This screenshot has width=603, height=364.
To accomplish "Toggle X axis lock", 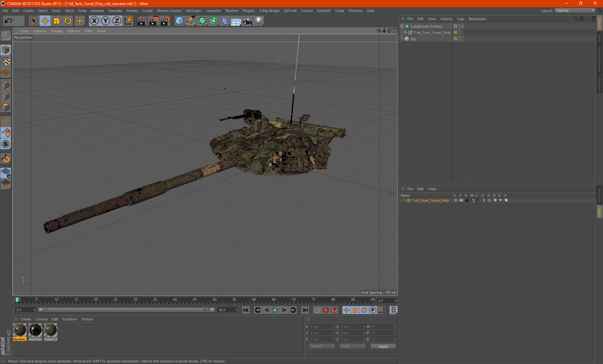I will coord(94,21).
